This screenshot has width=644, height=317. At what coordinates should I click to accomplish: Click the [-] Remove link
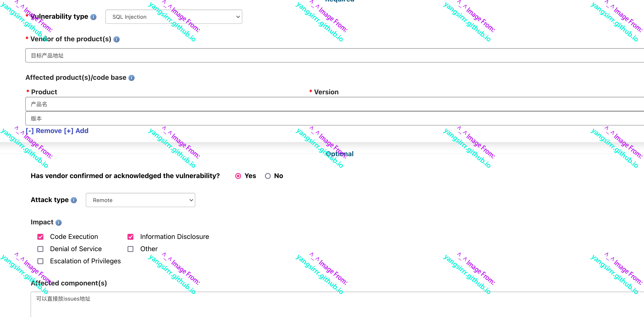tap(44, 131)
